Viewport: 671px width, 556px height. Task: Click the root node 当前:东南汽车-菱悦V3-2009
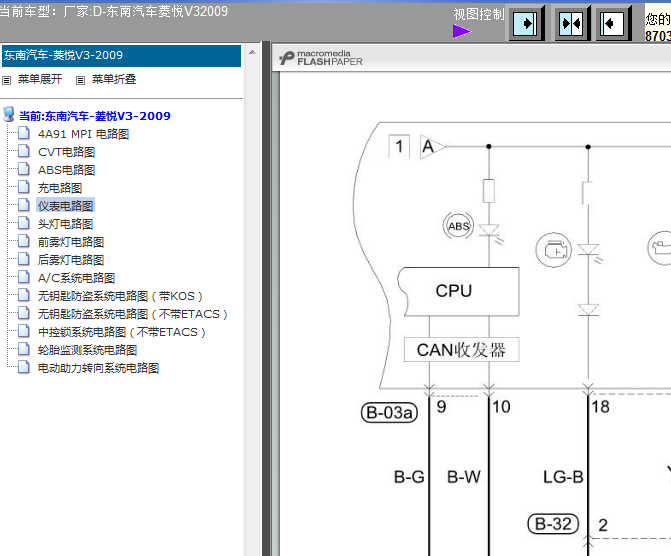tap(95, 116)
